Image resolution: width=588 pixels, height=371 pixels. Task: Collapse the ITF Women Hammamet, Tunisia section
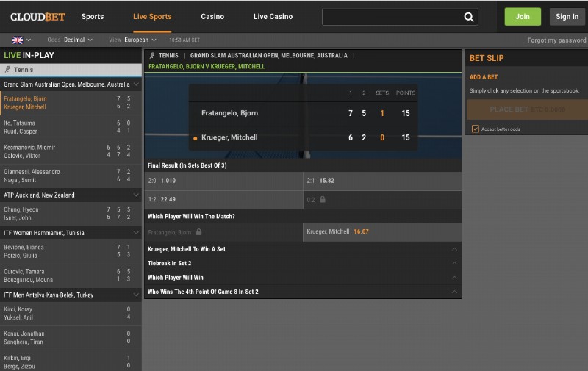(x=136, y=233)
